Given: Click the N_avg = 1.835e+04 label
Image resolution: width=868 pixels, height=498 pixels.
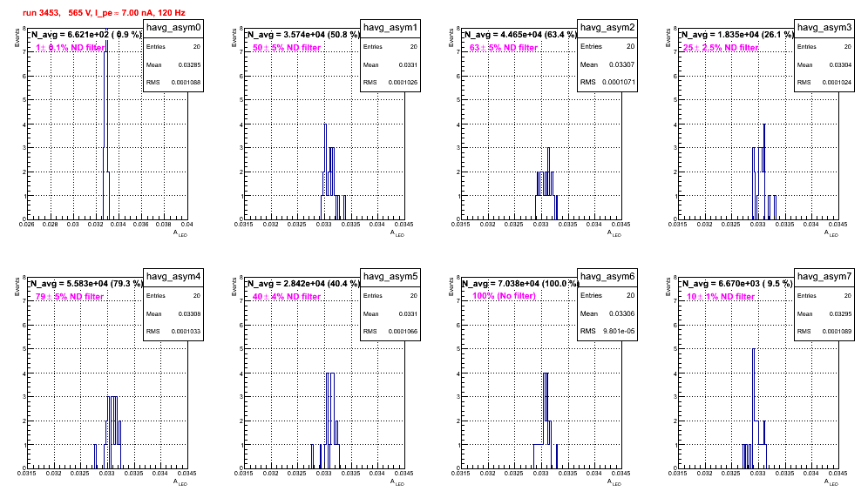Looking at the screenshot, I should [736, 35].
